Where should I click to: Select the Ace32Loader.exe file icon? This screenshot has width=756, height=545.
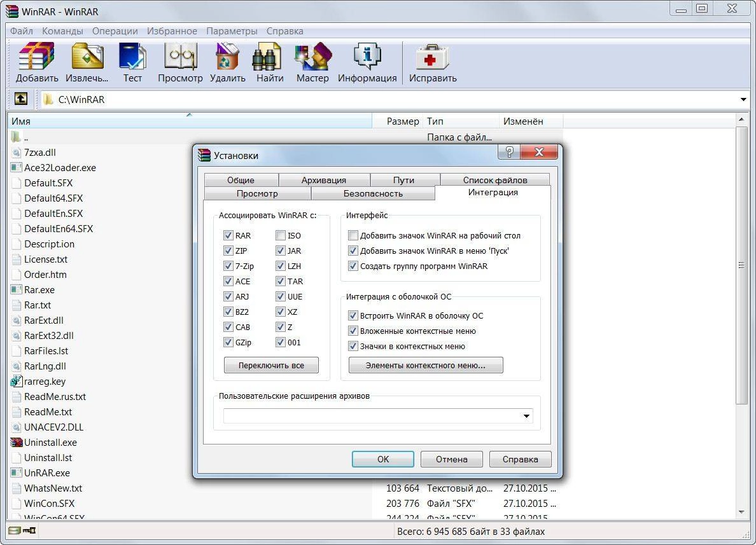17,168
